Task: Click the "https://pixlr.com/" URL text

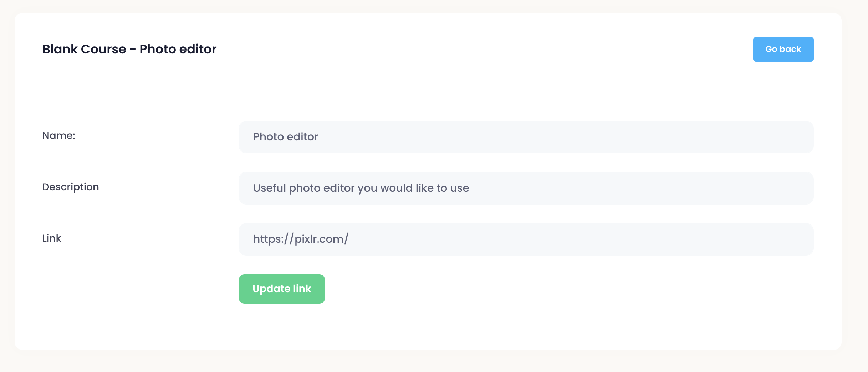Action: [301, 239]
